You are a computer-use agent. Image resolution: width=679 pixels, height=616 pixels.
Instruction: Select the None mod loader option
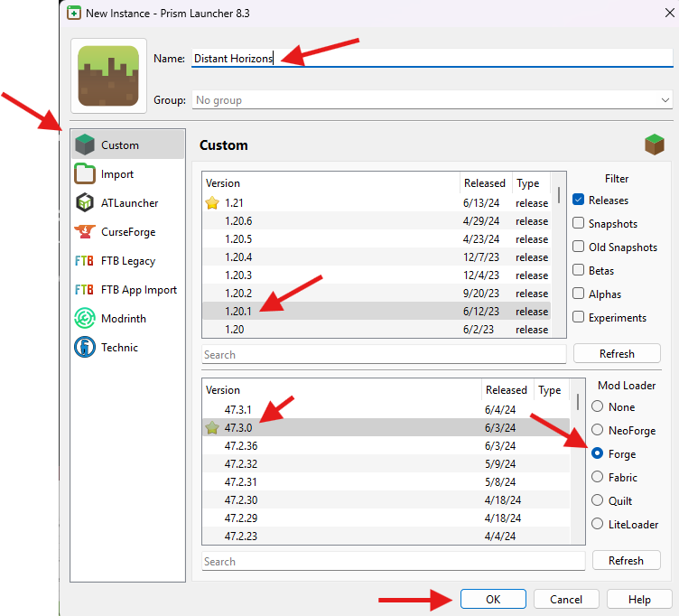[597, 406]
